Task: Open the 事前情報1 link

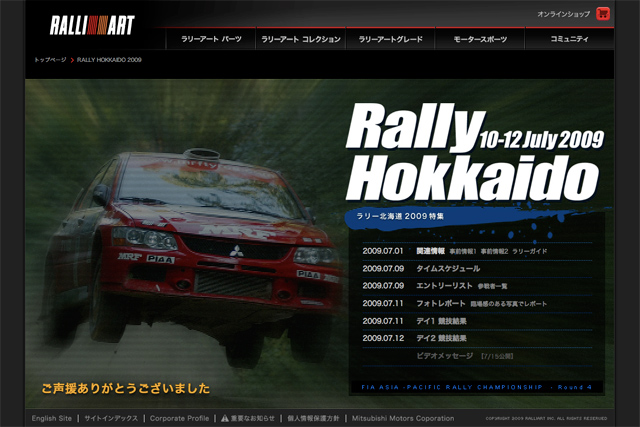Action: (x=463, y=251)
